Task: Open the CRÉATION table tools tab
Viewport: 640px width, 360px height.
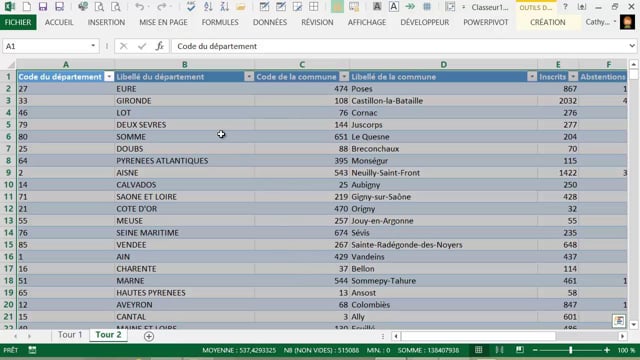Action: pos(547,22)
